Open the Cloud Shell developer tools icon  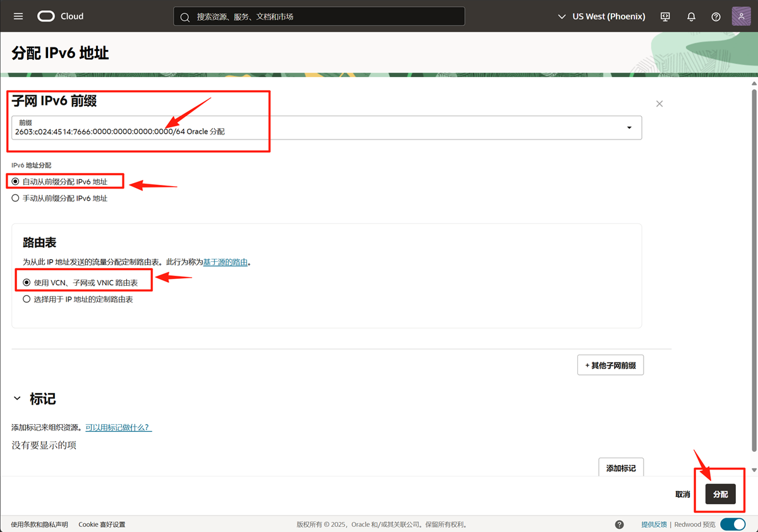665,17
